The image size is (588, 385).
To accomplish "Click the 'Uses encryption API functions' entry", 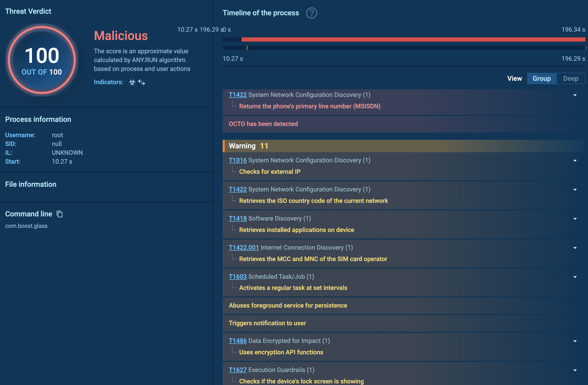I will [281, 352].
